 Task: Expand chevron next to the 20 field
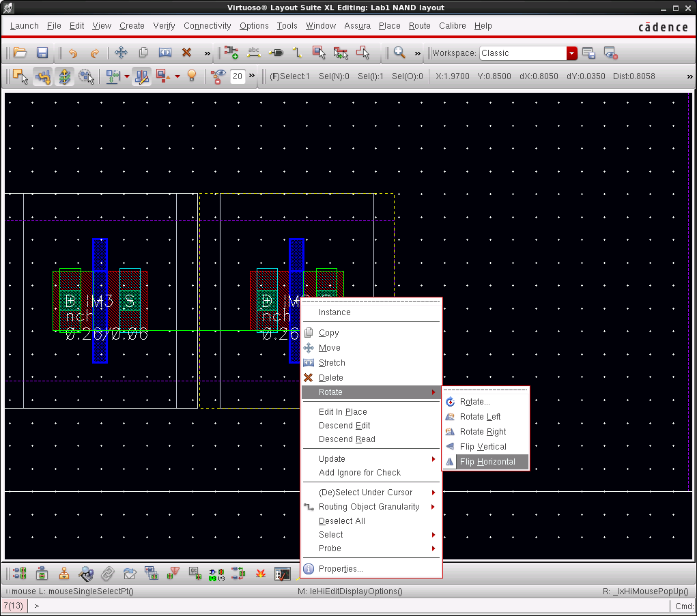click(x=252, y=76)
